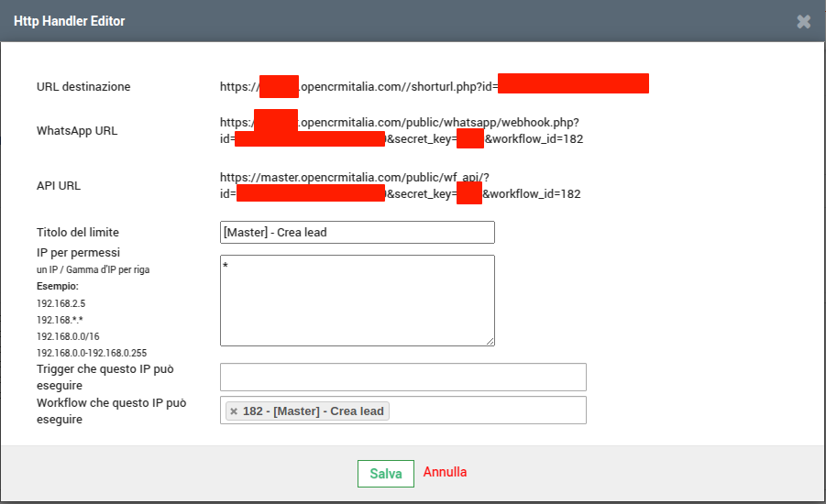Close the Http Handler Editor dialog

click(x=803, y=22)
